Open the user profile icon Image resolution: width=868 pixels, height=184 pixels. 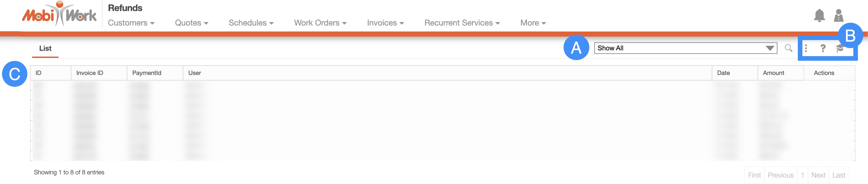click(838, 16)
